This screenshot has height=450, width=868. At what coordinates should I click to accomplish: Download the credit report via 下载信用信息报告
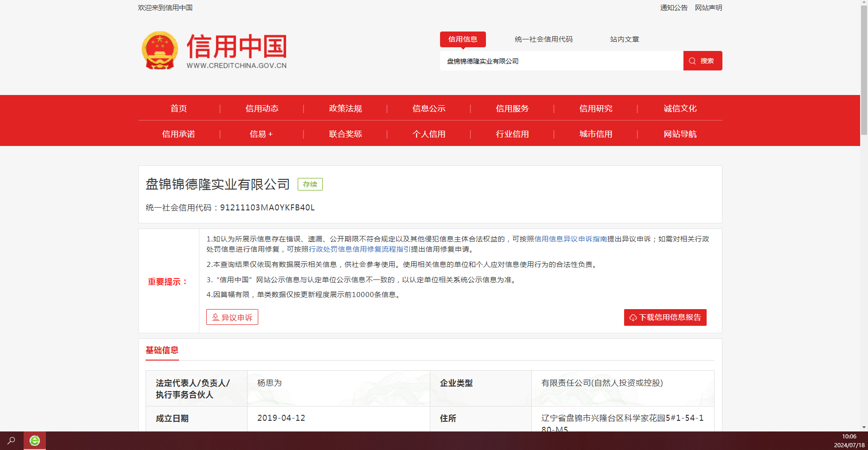665,317
